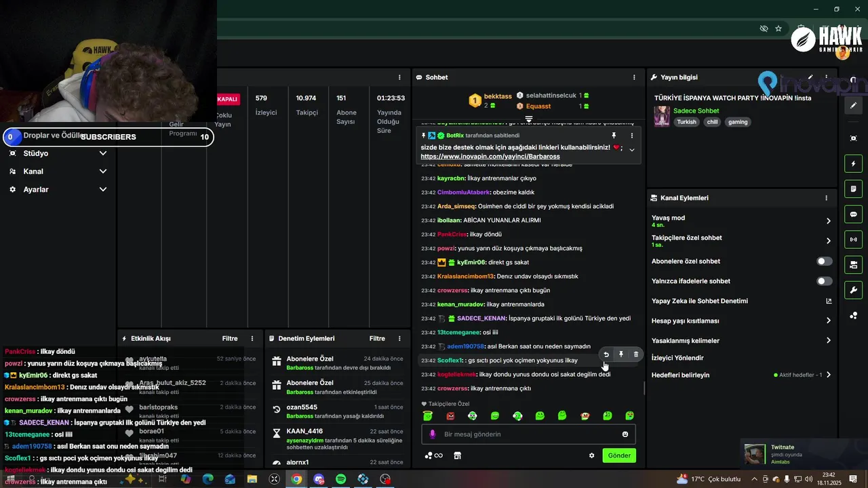Expand Hedefleri belirleyin active goals
Image resolution: width=868 pixels, height=488 pixels.
pyautogui.click(x=828, y=375)
